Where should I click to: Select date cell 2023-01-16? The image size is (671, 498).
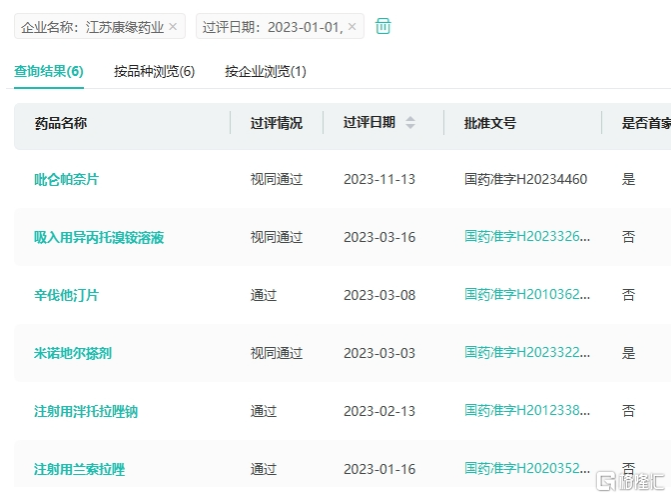click(x=380, y=469)
